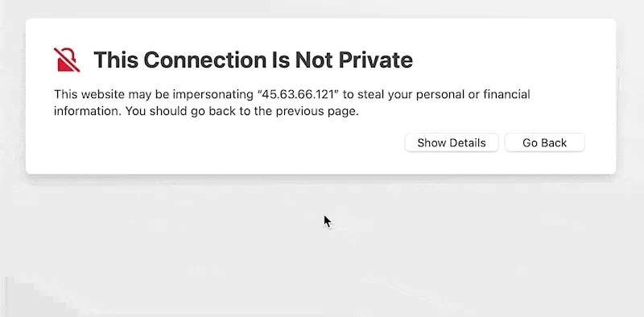Click the word "impersonating" in the warning
This screenshot has width=644, height=317.
tap(213, 95)
